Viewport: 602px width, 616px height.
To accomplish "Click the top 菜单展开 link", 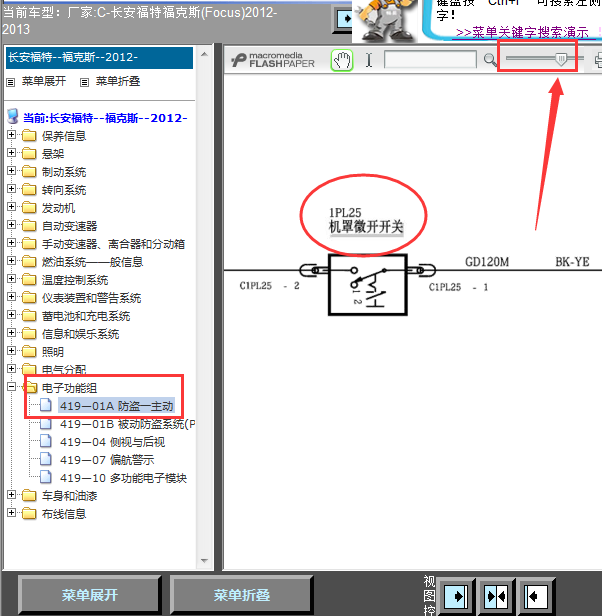I will click(44, 81).
